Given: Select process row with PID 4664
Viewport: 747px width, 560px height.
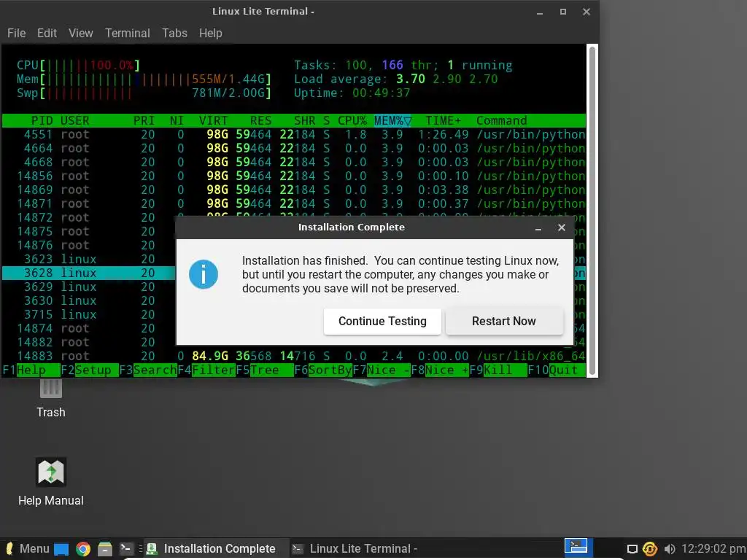Looking at the screenshot, I should 294,149.
